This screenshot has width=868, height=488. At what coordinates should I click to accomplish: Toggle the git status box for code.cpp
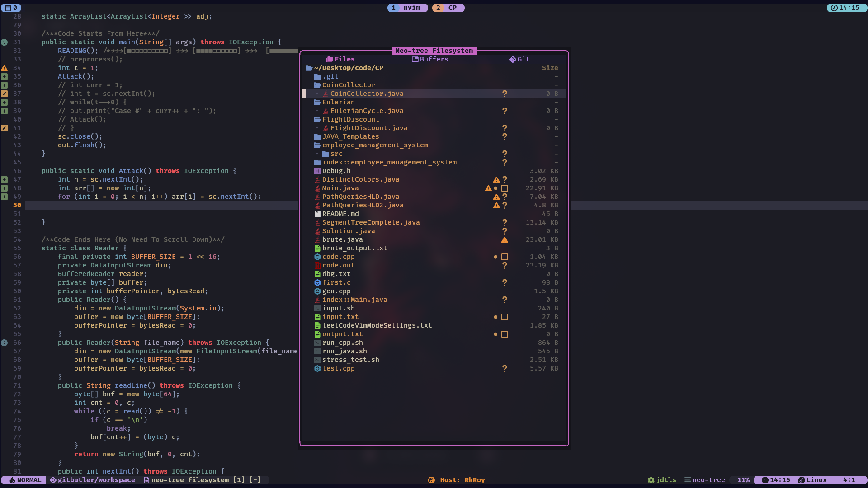[x=505, y=257]
